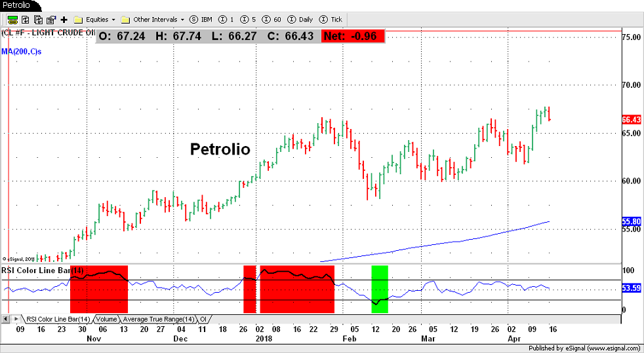
Task: Switch to the 60-minute interval
Action: pyautogui.click(x=273, y=19)
